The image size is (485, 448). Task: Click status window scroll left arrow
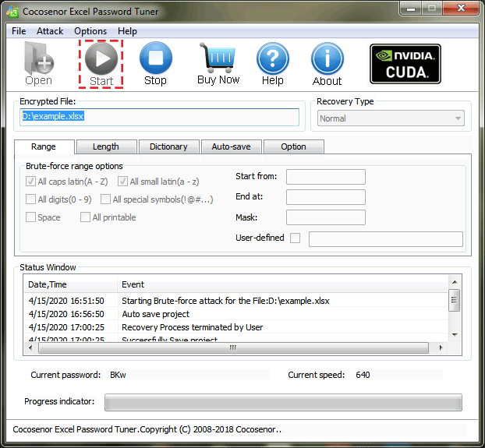(30, 347)
